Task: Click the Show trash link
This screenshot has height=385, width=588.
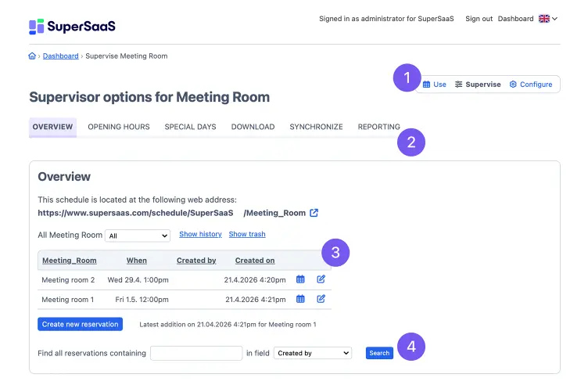Action: [x=247, y=234]
